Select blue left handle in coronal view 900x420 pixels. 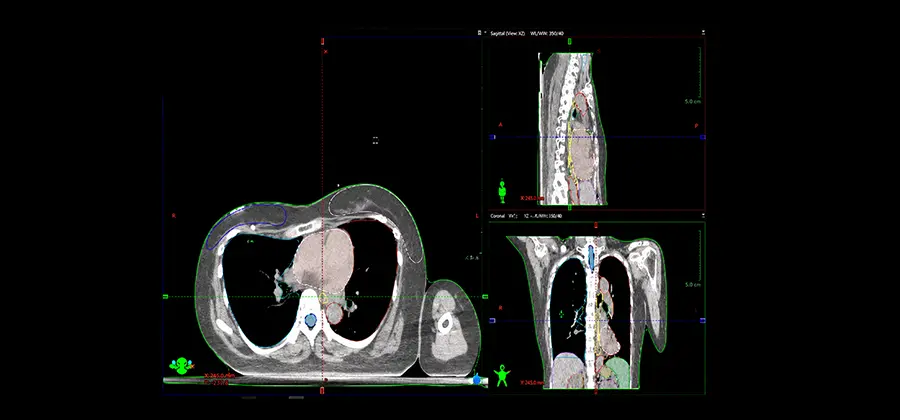[492, 320]
